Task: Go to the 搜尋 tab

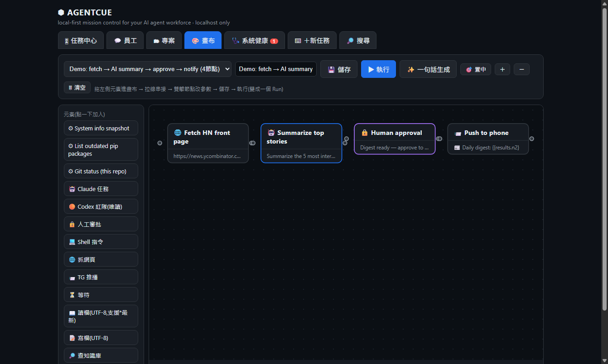Action: pos(358,40)
